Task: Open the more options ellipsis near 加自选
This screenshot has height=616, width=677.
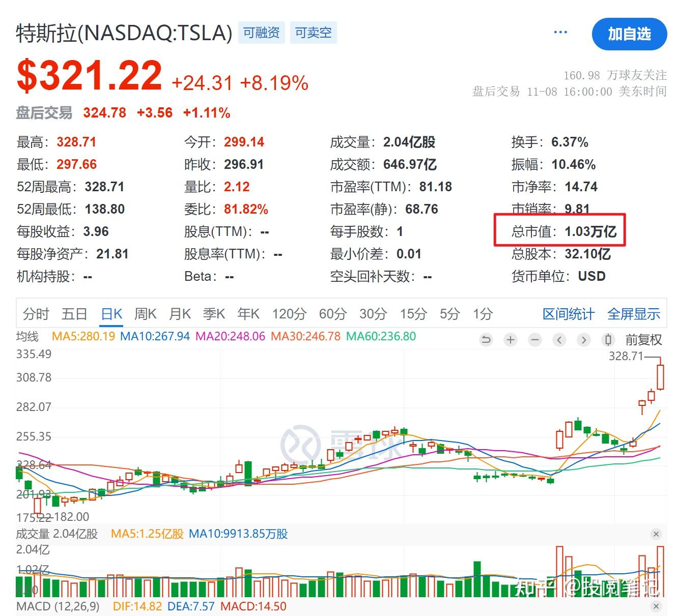Action: [x=560, y=32]
